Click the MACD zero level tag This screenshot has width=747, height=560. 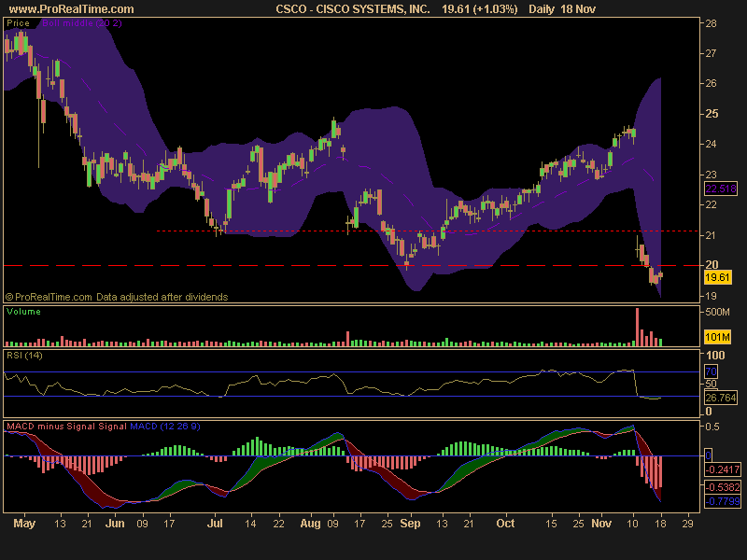point(708,455)
